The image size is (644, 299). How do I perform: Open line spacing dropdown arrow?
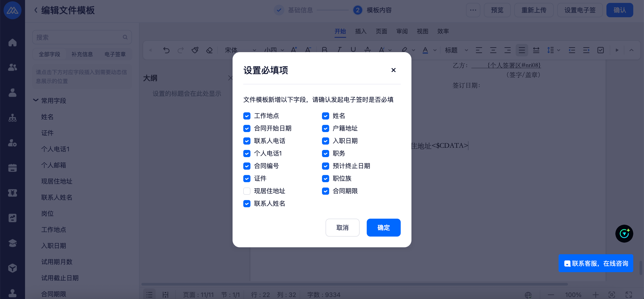[x=559, y=50]
